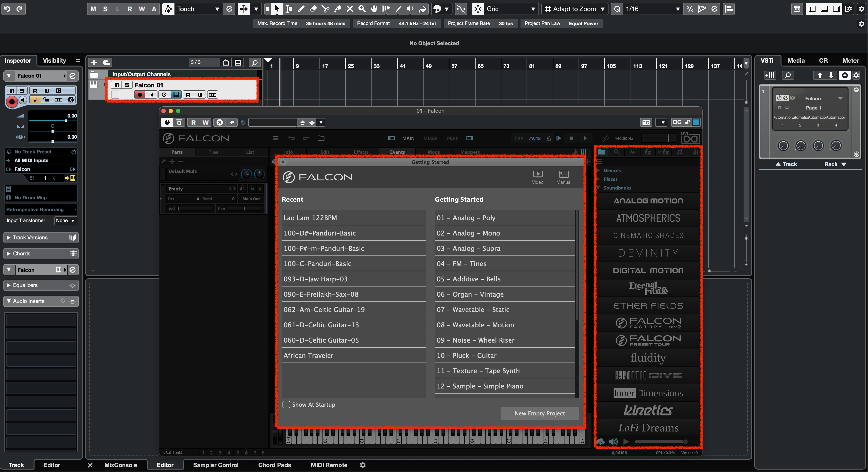Check the Show At Startup checkbox
The image size is (868, 472).
click(286, 405)
